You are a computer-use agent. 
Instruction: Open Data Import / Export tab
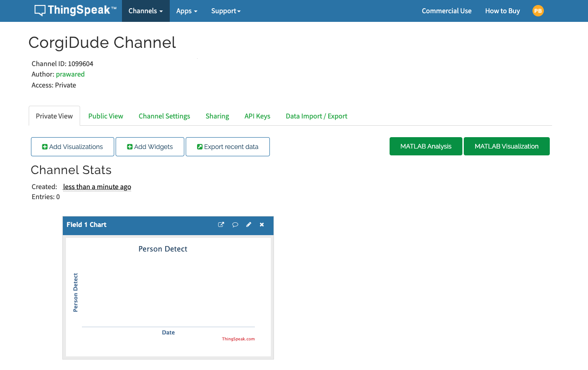pos(316,116)
